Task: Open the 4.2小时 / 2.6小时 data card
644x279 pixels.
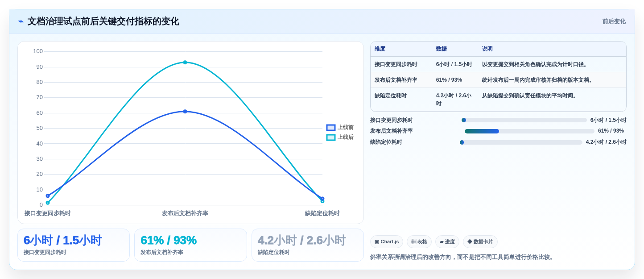Action: click(308, 245)
